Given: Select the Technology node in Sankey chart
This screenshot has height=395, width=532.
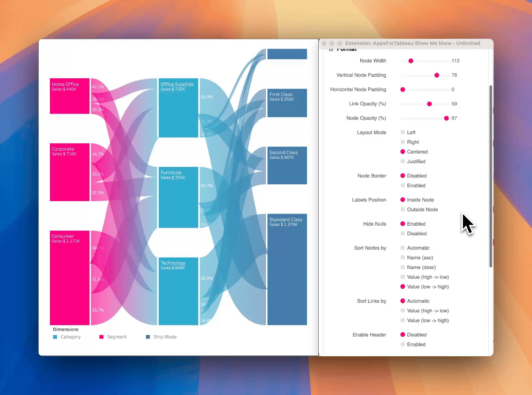Looking at the screenshot, I should [178, 291].
